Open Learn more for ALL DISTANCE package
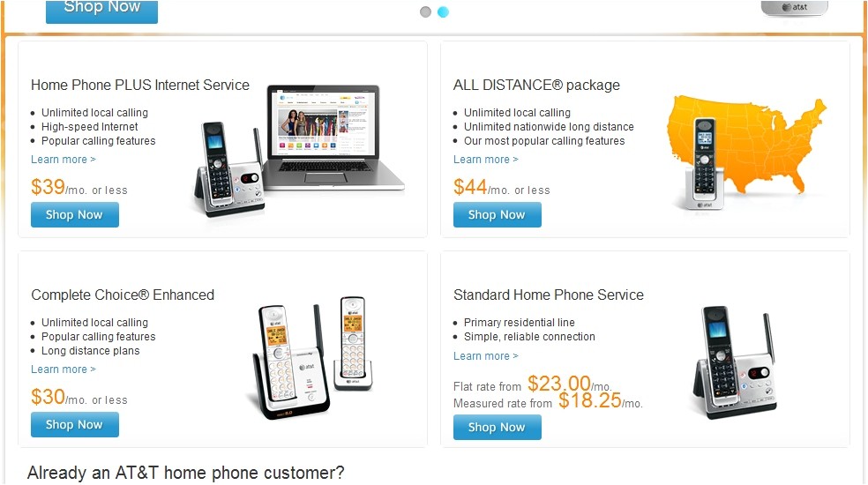Viewport: 868px width, 485px height. point(486,160)
